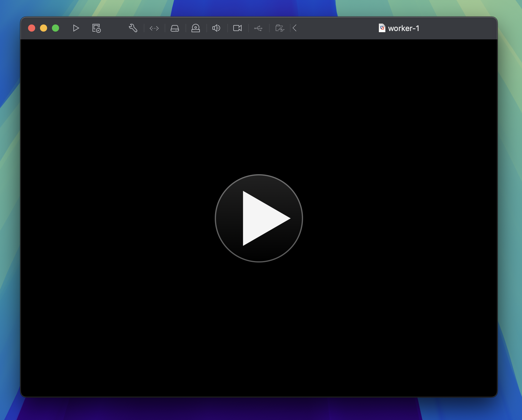Open virtual machine settings wrench icon
The height and width of the screenshot is (420, 522).
click(x=133, y=28)
